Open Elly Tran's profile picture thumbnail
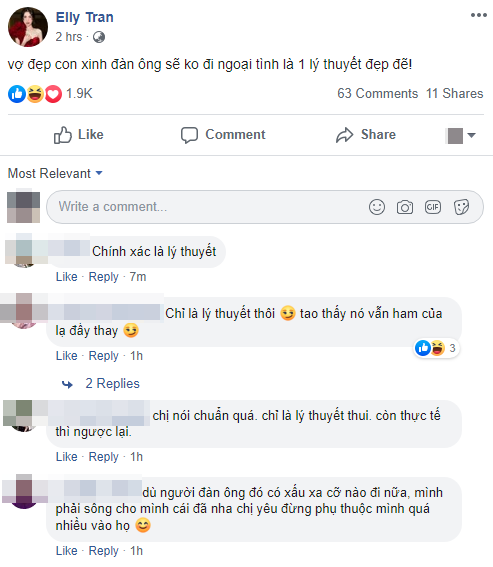The height and width of the screenshot is (567, 493). click(x=28, y=27)
